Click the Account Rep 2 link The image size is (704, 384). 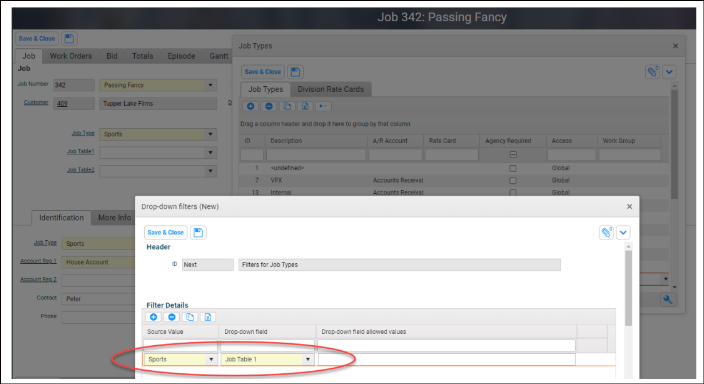click(38, 279)
